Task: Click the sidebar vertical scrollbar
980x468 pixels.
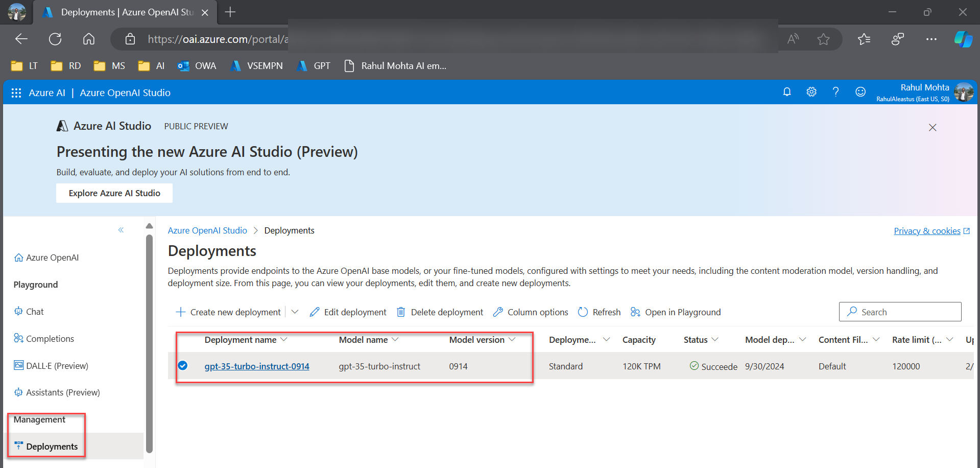Action: pyautogui.click(x=149, y=343)
